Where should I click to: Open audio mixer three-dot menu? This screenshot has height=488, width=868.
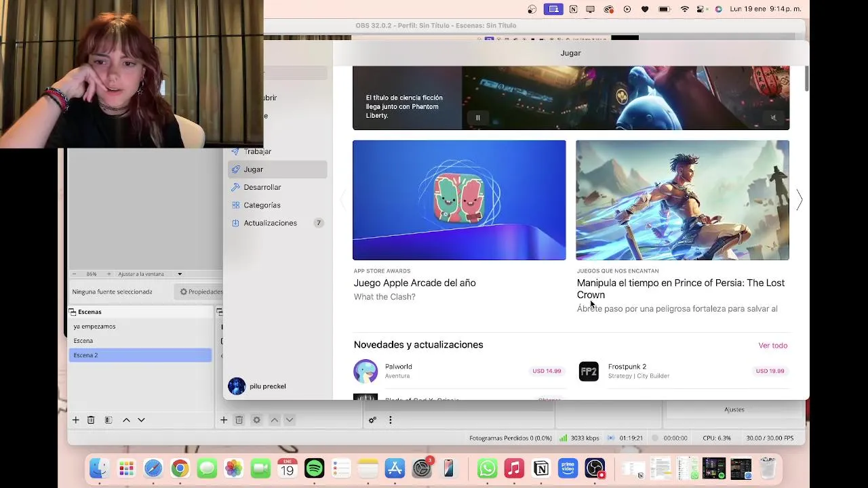(390, 420)
